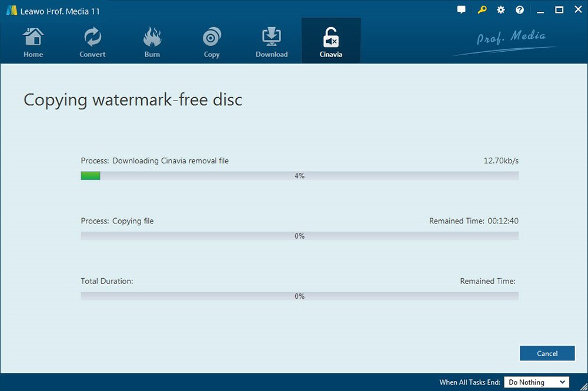Close the Leawo Prof. Media window

coord(578,10)
